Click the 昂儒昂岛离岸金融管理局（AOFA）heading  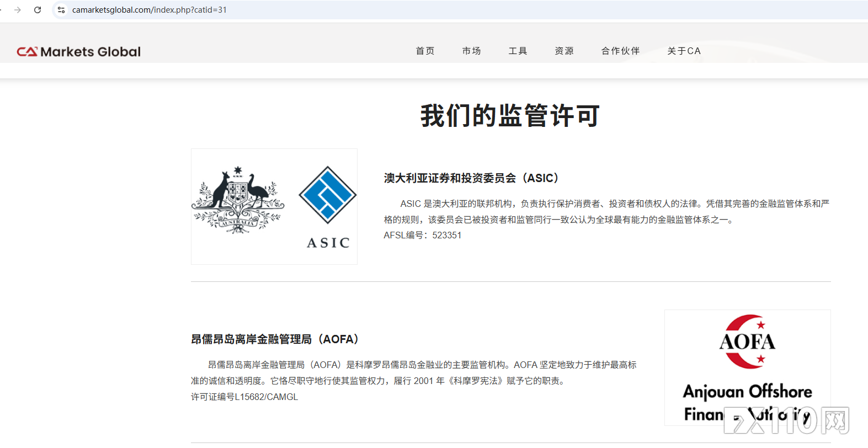click(277, 339)
